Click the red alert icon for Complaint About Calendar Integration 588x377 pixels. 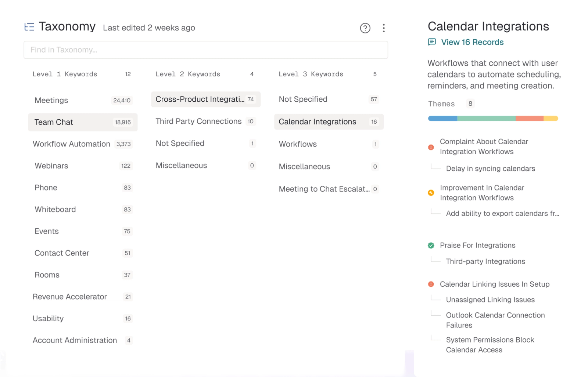pyautogui.click(x=431, y=147)
